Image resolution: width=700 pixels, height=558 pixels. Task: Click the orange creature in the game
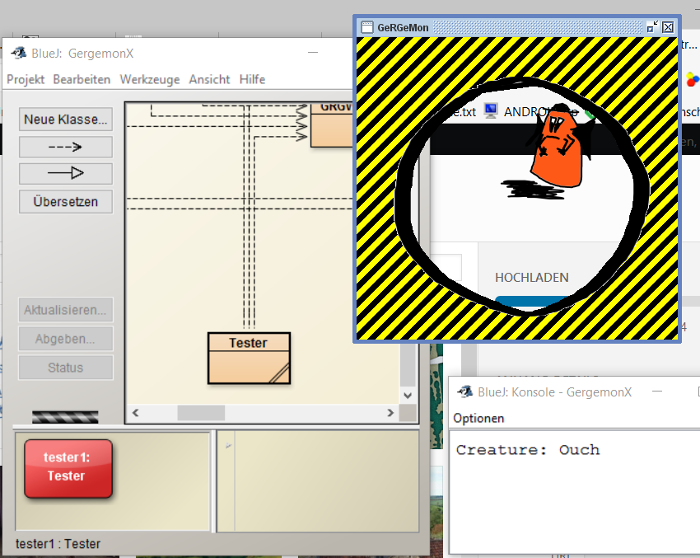click(x=556, y=150)
